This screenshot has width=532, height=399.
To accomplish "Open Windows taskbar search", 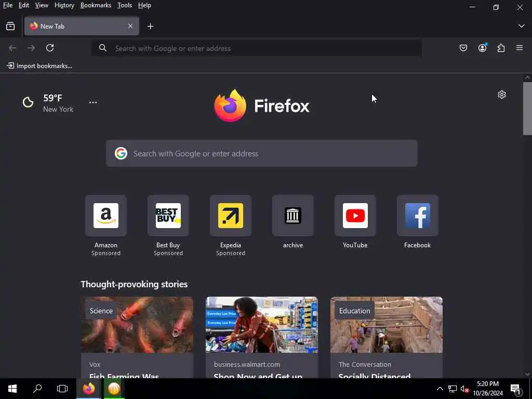I will [37, 389].
